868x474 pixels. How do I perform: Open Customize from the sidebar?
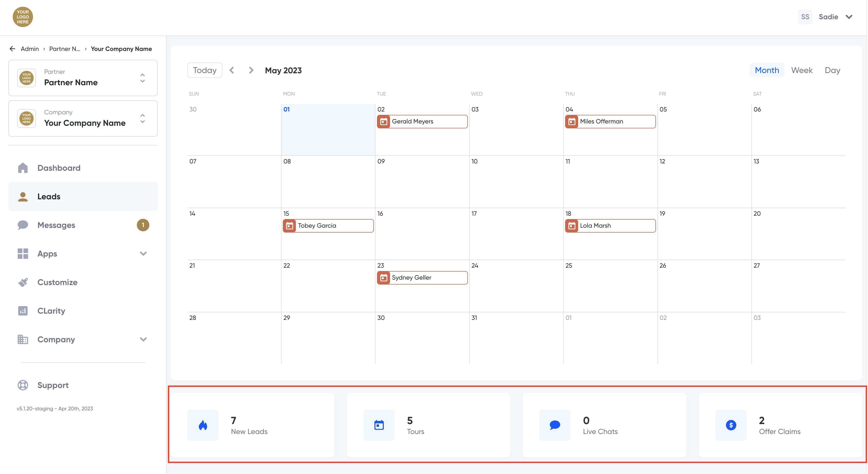(57, 282)
